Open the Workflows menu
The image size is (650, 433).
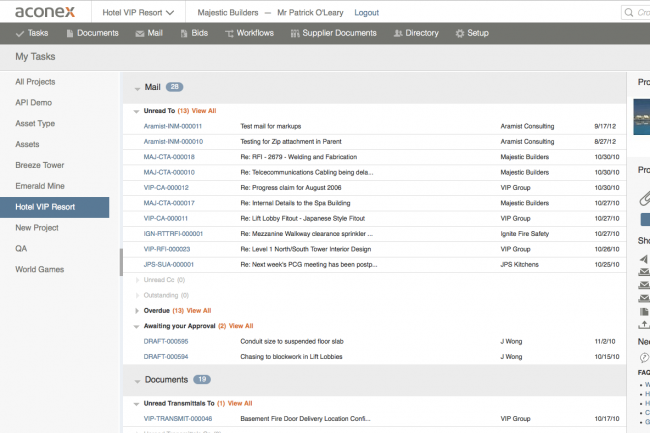250,33
